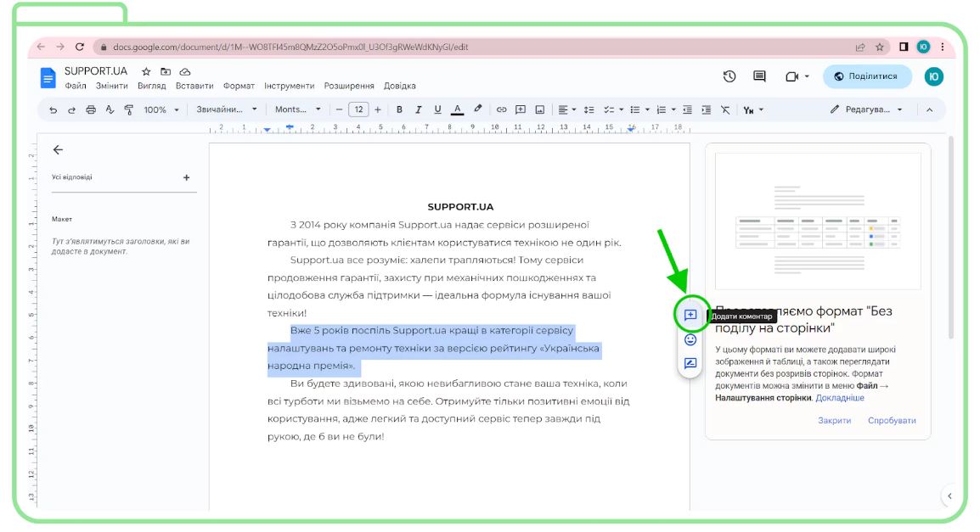Viewport: 980px width, 532px height.
Task: Increase the paragraph indent
Action: click(707, 110)
